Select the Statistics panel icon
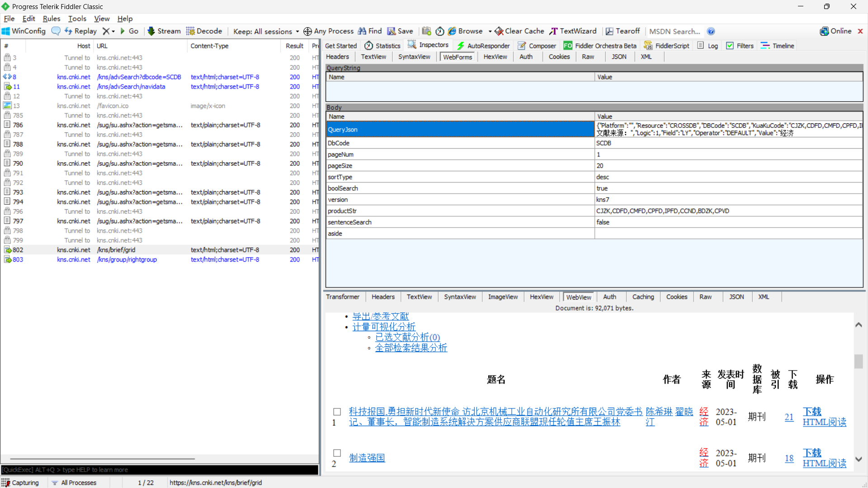 [369, 45]
